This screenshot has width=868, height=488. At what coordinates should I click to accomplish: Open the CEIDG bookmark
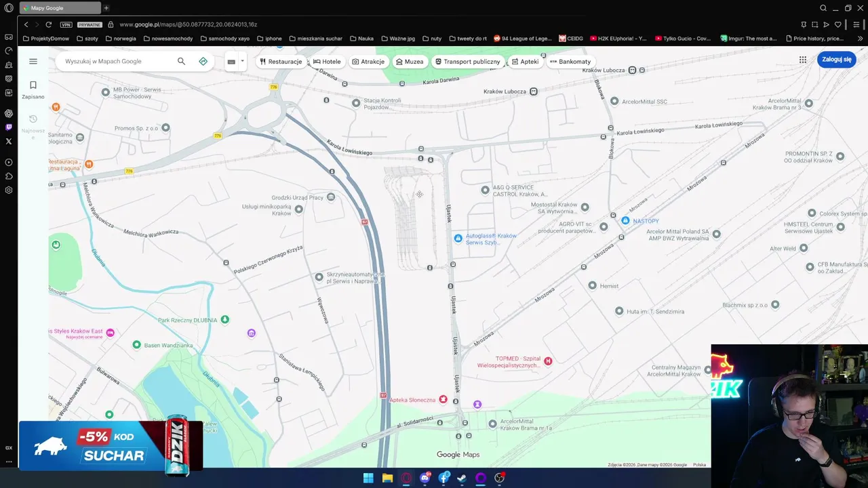point(571,39)
